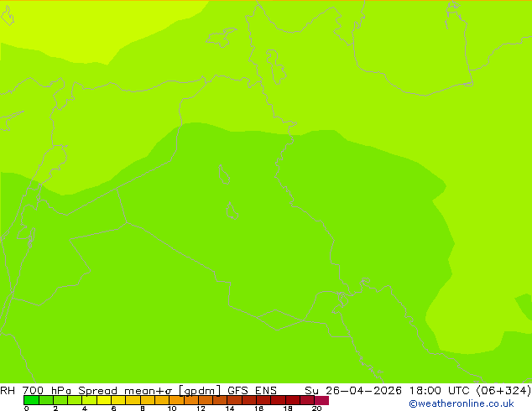Select the brown-red swatch starting at value 14
Screen dimensions: 532x411
pos(234,400)
